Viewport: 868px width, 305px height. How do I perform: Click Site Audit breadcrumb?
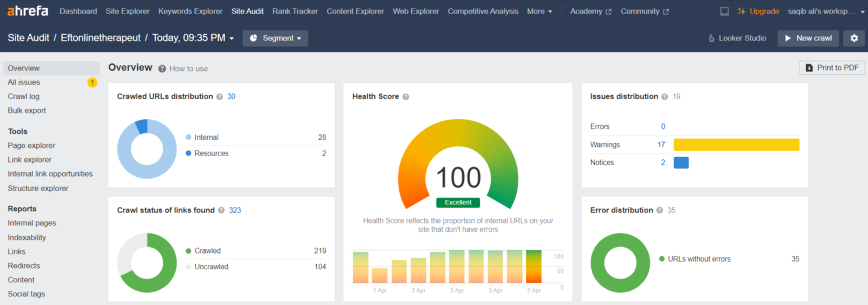tap(28, 38)
